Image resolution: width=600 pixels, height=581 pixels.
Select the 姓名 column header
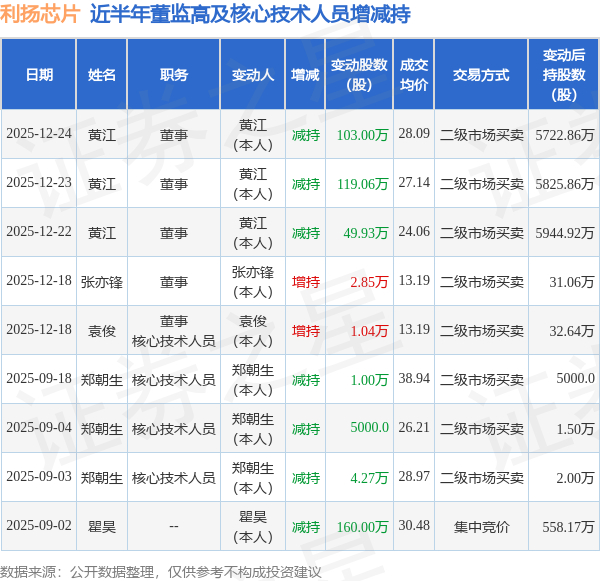102,75
